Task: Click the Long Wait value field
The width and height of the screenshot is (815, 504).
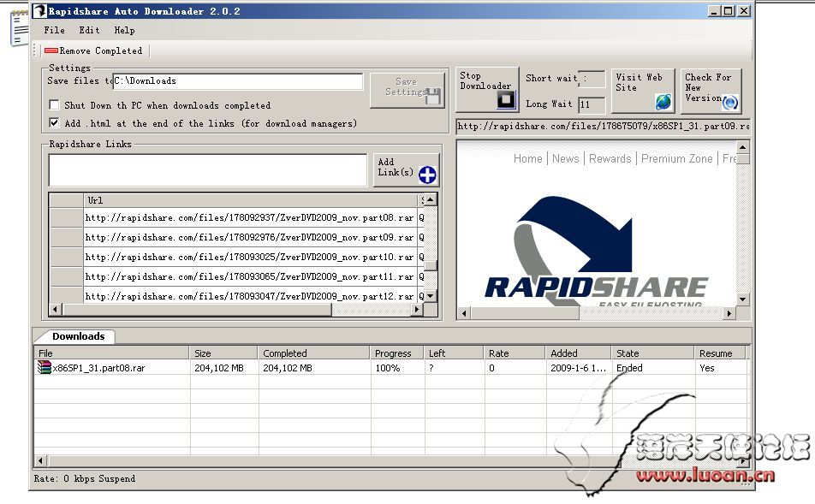Action: point(592,105)
